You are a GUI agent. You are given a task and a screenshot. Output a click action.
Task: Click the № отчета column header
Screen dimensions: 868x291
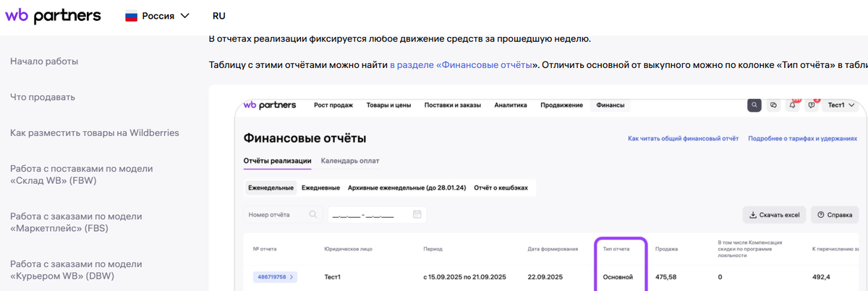coord(265,249)
